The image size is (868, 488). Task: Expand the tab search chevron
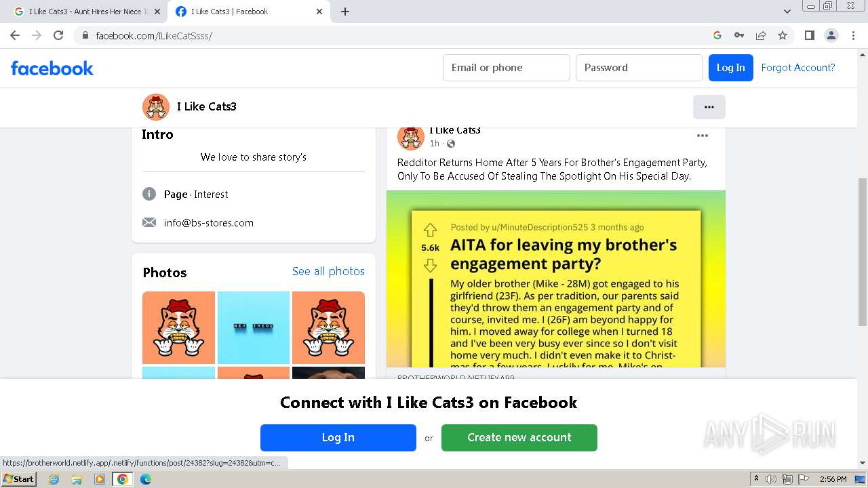787,12
